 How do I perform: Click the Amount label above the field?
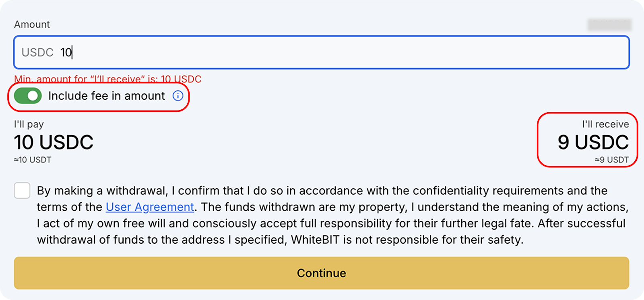point(32,25)
